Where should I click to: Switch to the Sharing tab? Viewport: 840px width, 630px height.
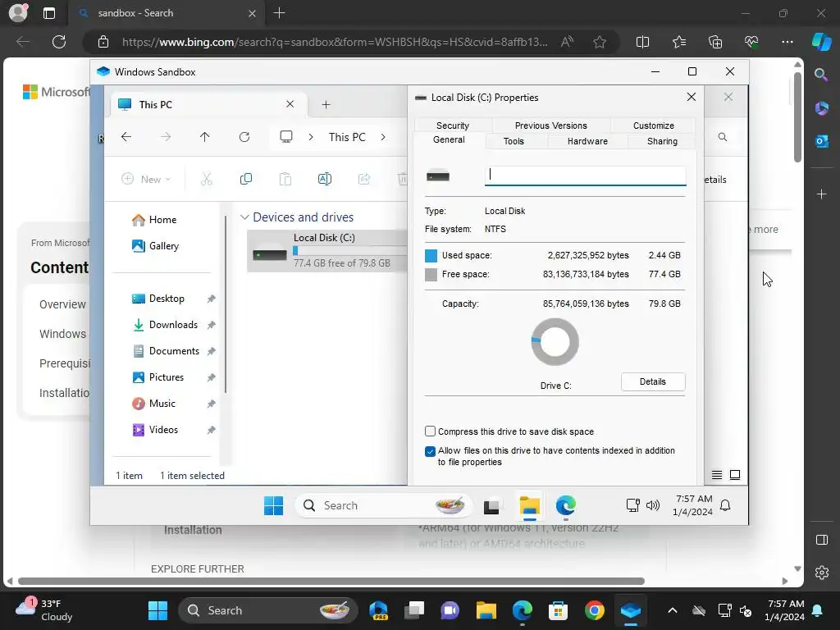662,141
